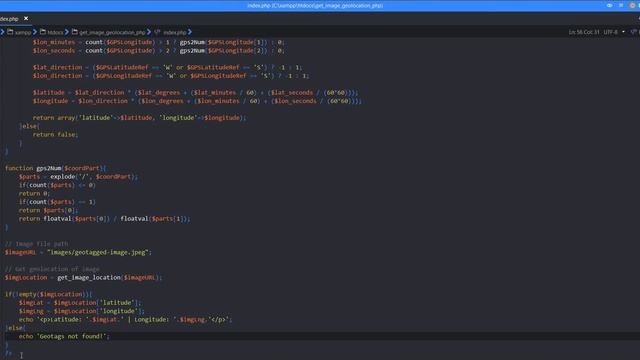Click the call get_image_location($imageURL)
This screenshot has height=360, width=640.
[x=109, y=278]
